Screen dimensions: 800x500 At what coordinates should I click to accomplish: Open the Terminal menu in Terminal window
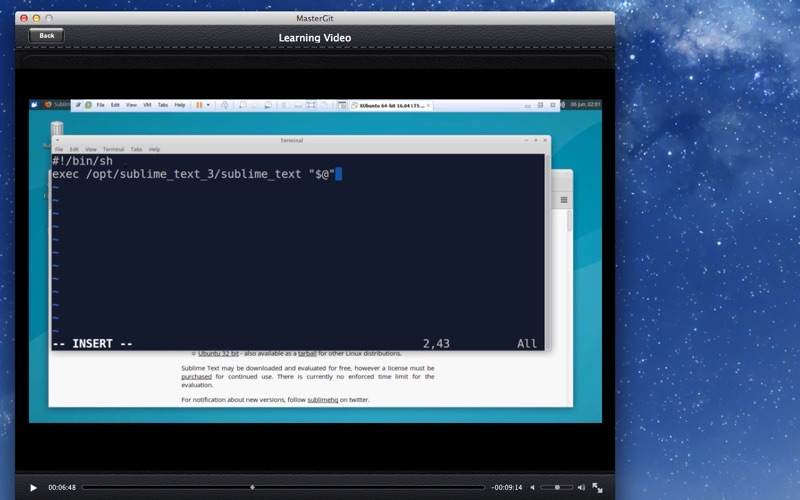(113, 149)
